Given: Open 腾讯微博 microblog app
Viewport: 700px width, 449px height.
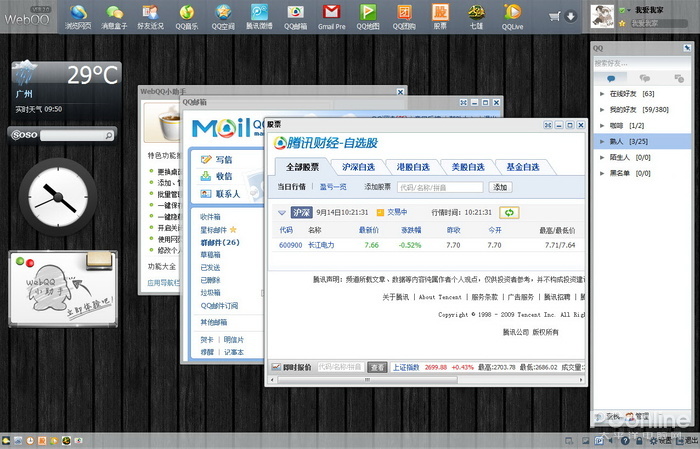Looking at the screenshot, I should coord(259,17).
